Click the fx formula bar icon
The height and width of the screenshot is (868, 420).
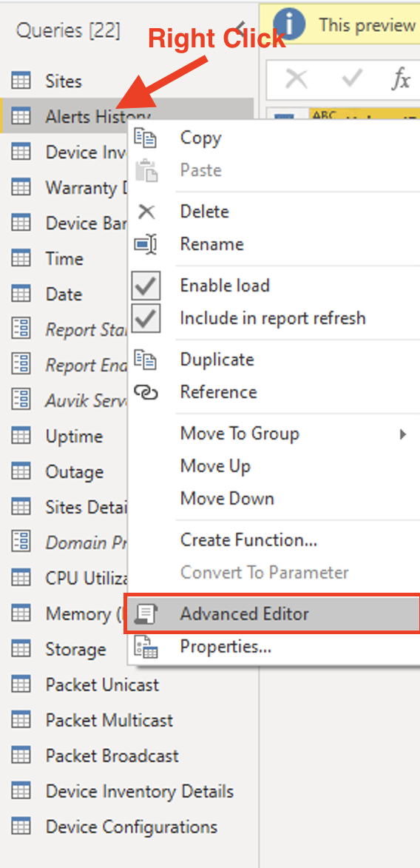pos(401,80)
